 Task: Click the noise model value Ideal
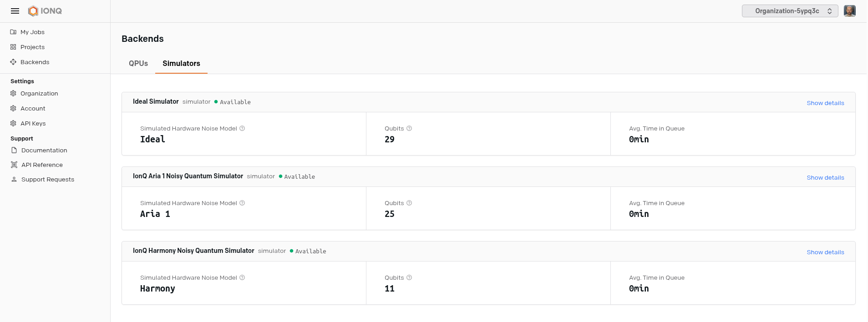(x=152, y=139)
